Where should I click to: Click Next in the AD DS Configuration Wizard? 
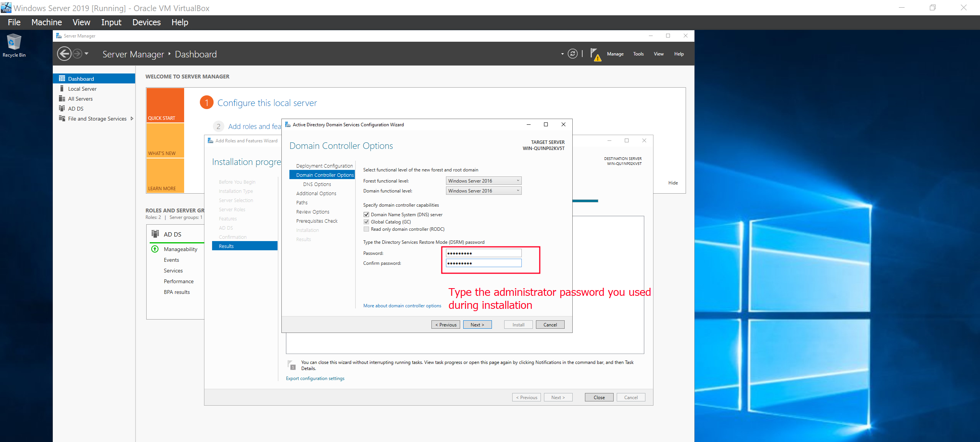[x=477, y=325]
